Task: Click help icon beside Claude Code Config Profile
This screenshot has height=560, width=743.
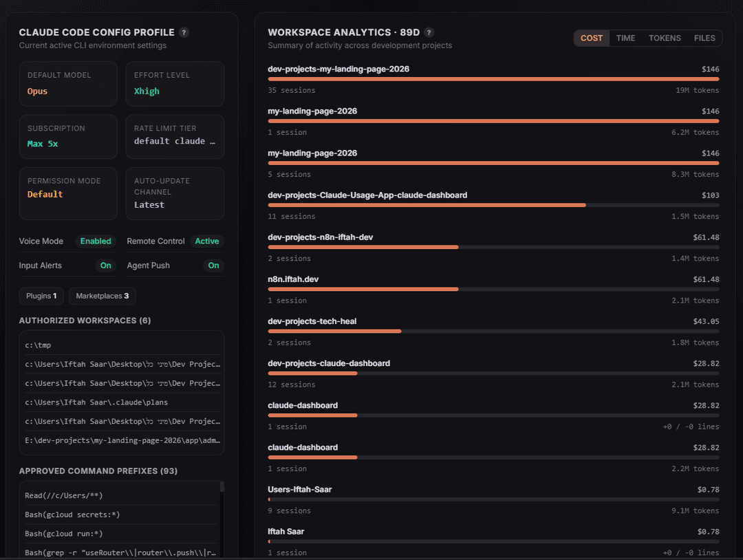Action: point(184,32)
